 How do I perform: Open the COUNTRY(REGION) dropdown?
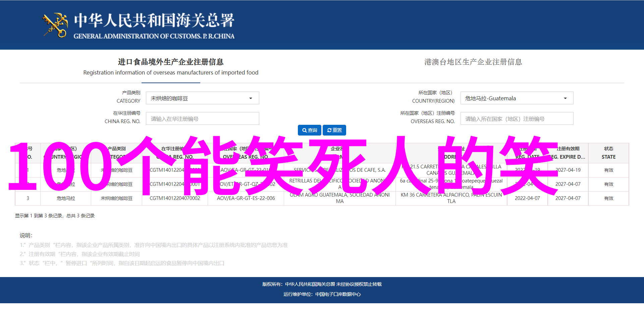[517, 98]
